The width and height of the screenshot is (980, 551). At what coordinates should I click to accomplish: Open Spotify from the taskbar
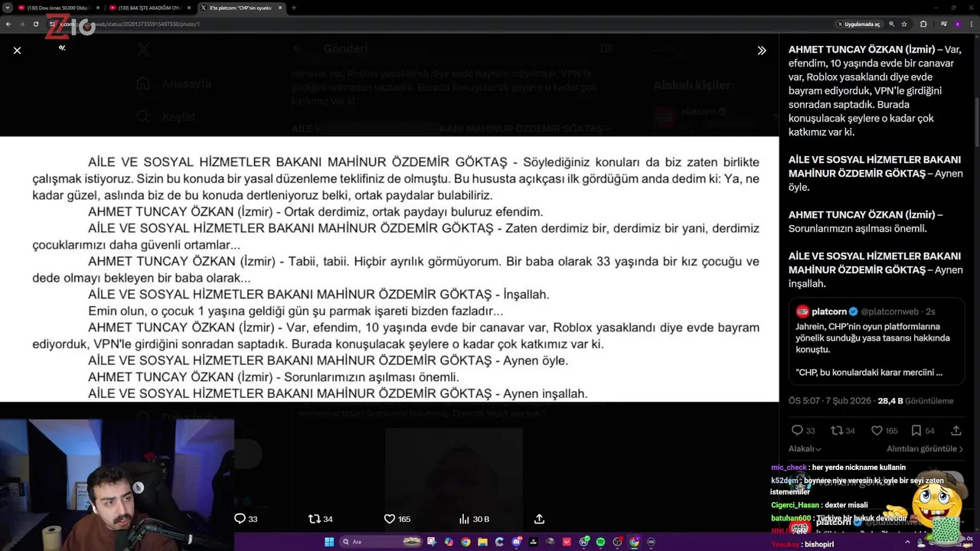(600, 542)
